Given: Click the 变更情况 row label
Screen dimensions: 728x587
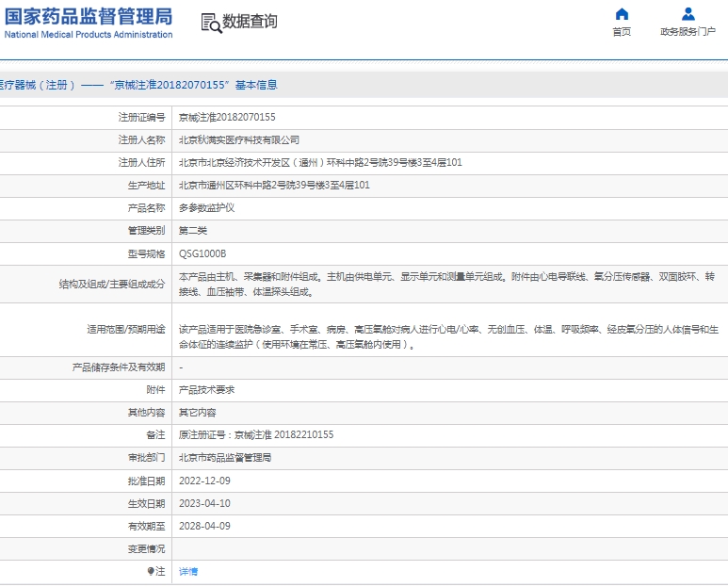Looking at the screenshot, I should [x=146, y=549].
